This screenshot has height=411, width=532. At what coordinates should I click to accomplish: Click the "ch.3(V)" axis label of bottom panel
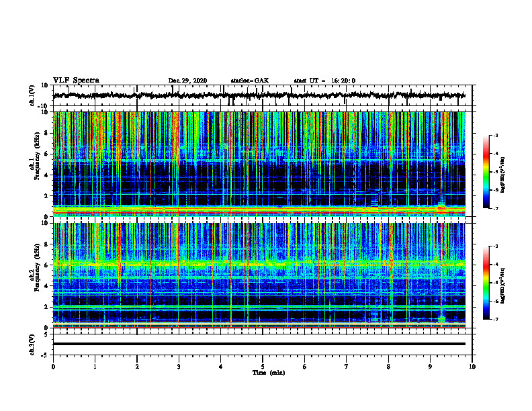click(x=32, y=345)
